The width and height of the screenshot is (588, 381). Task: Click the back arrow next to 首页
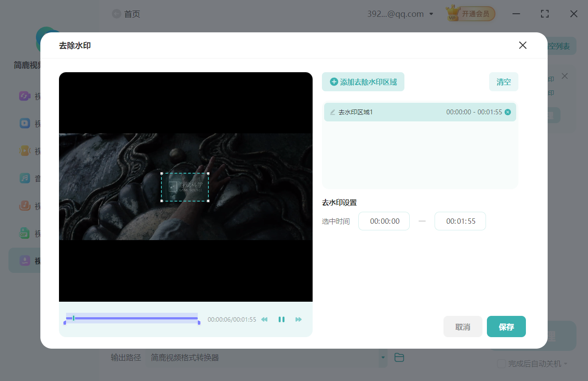click(x=117, y=14)
